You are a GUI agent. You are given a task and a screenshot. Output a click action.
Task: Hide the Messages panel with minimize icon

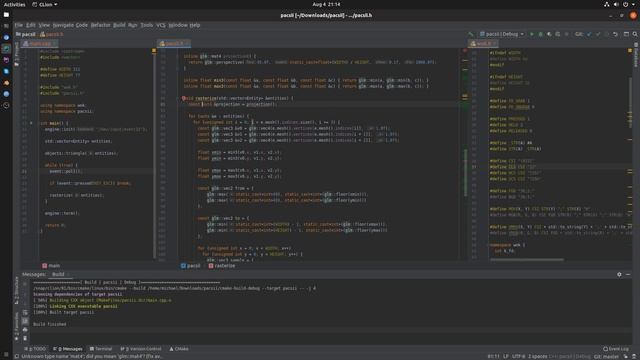click(x=628, y=274)
